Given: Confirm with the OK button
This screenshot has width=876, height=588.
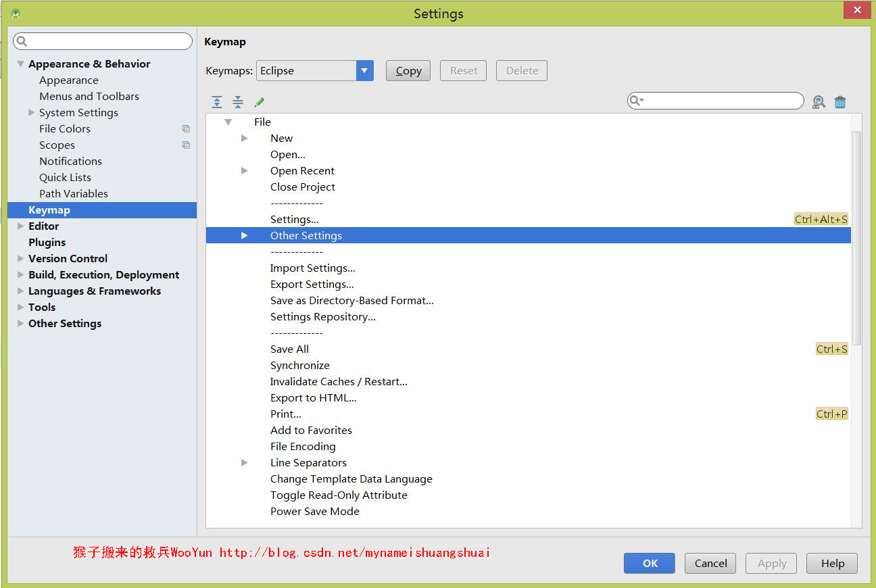Looking at the screenshot, I should pyautogui.click(x=650, y=563).
